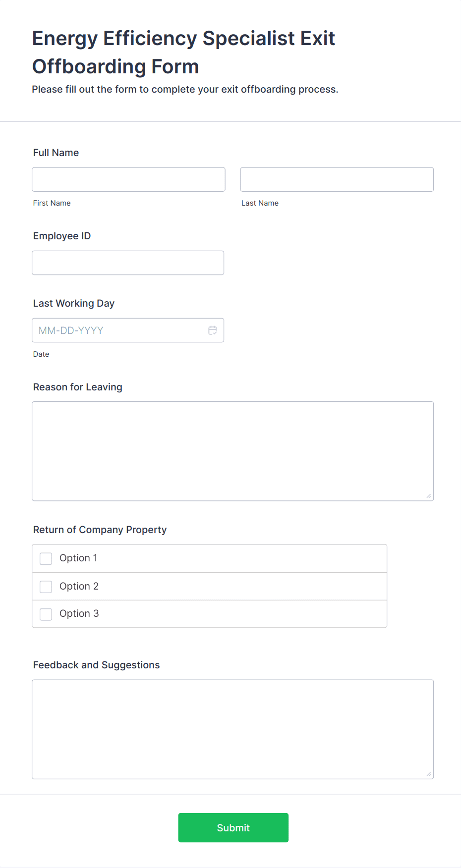Image resolution: width=461 pixels, height=868 pixels.
Task: Click the Option 1 row label
Action: pos(78,558)
